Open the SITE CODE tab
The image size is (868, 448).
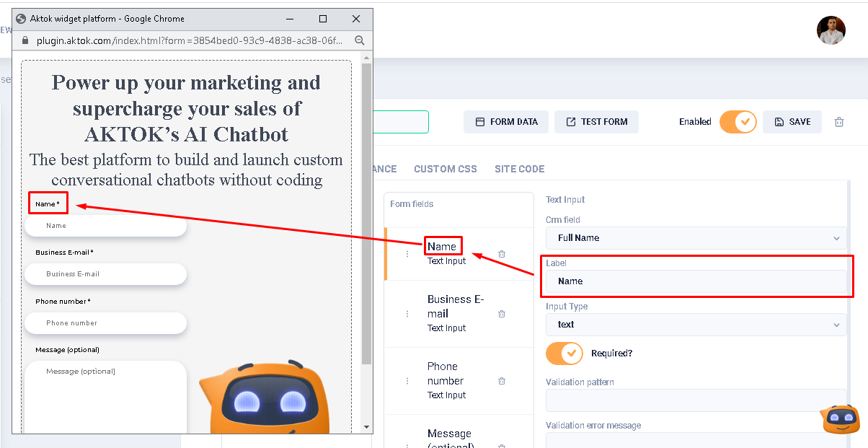[519, 169]
